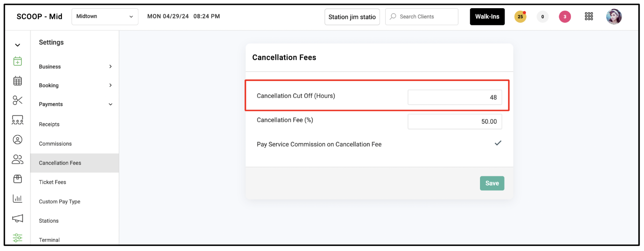Select the scissors services icon
Image resolution: width=644 pixels, height=251 pixels.
pyautogui.click(x=18, y=100)
